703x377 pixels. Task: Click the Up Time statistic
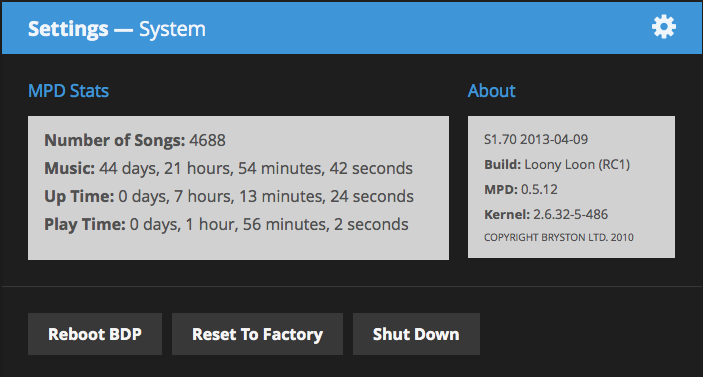point(229,196)
